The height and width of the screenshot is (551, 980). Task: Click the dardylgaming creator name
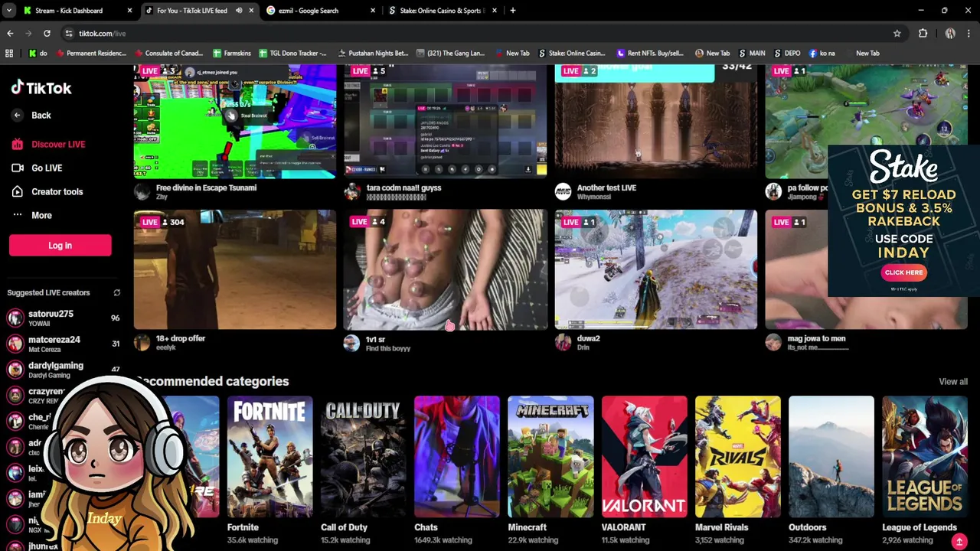56,366
